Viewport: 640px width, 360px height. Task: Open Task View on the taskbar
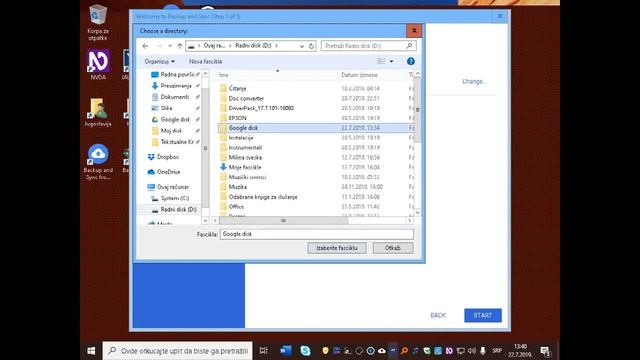click(x=264, y=351)
